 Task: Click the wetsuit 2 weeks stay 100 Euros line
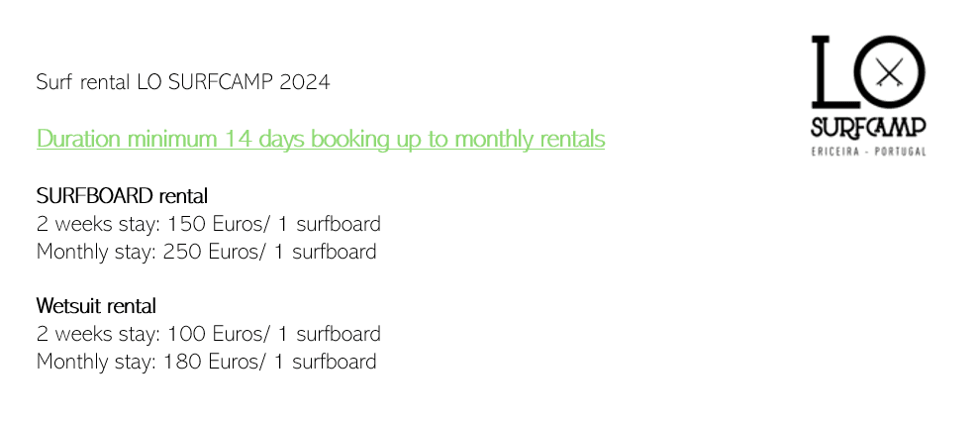pos(208,333)
